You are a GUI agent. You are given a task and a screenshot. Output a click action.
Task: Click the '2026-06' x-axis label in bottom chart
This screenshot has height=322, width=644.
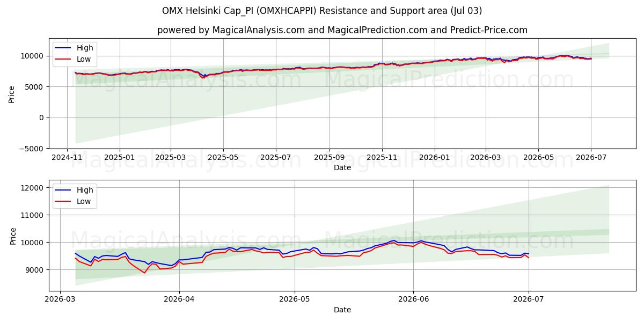[x=413, y=300]
